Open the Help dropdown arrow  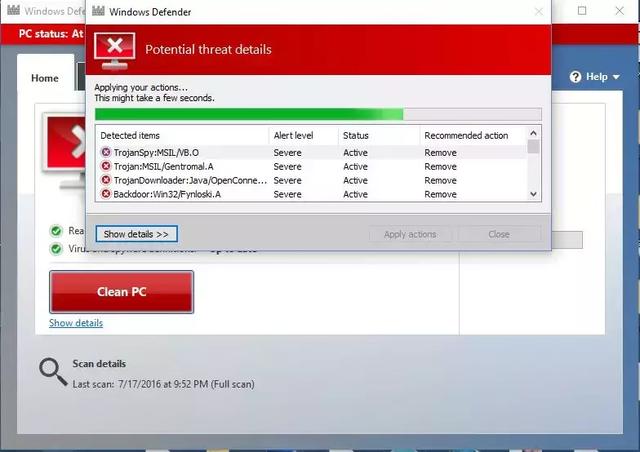click(616, 77)
